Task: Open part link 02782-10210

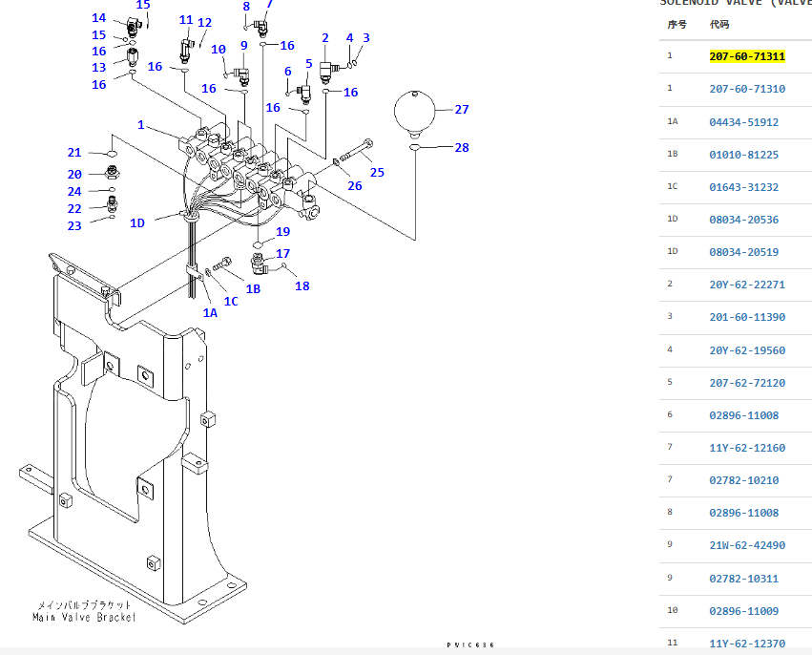Action: tap(743, 480)
